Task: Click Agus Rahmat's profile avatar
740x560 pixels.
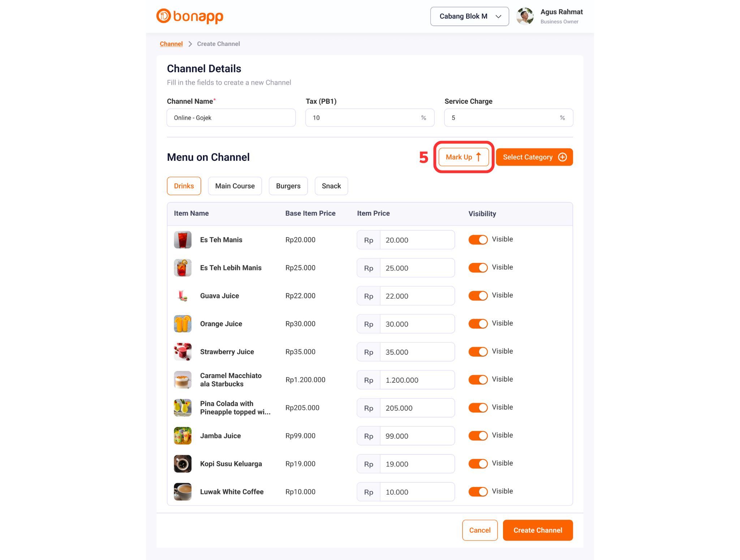Action: (525, 16)
